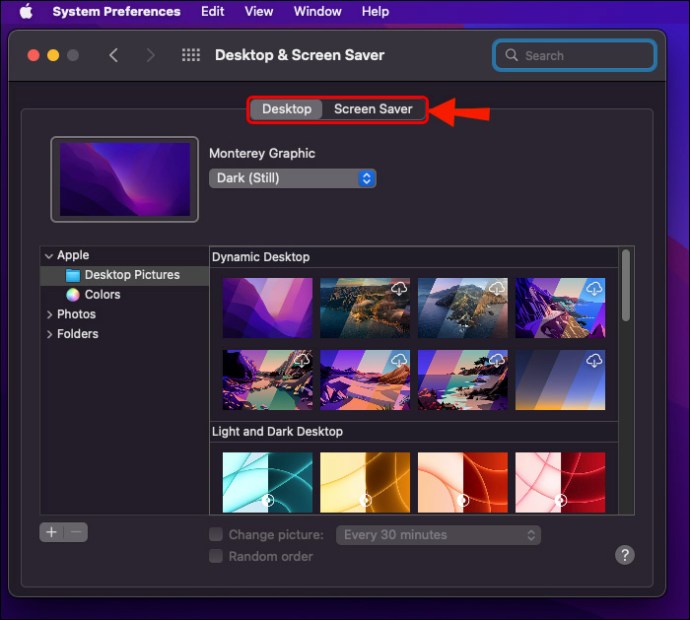This screenshot has height=620, width=690.
Task: Open the Help menu
Action: pyautogui.click(x=375, y=11)
